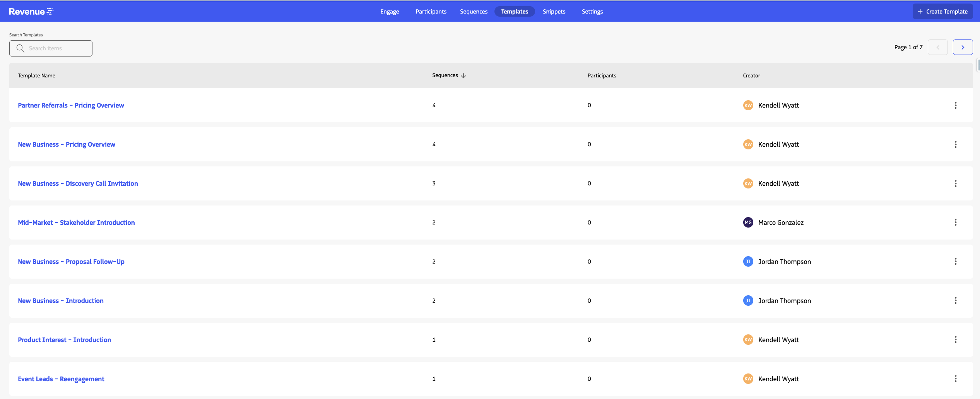Switch to the Engage tab
This screenshot has height=399, width=980.
coord(389,12)
